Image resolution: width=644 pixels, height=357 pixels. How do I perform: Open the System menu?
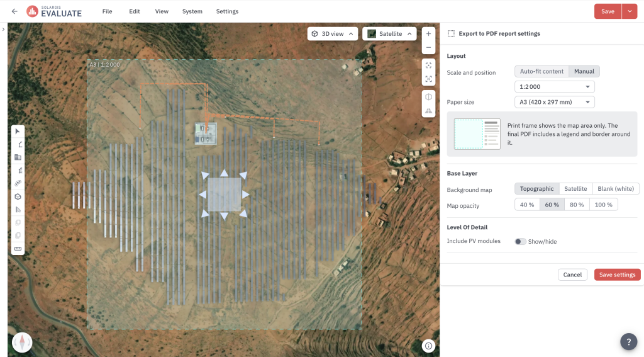click(192, 11)
